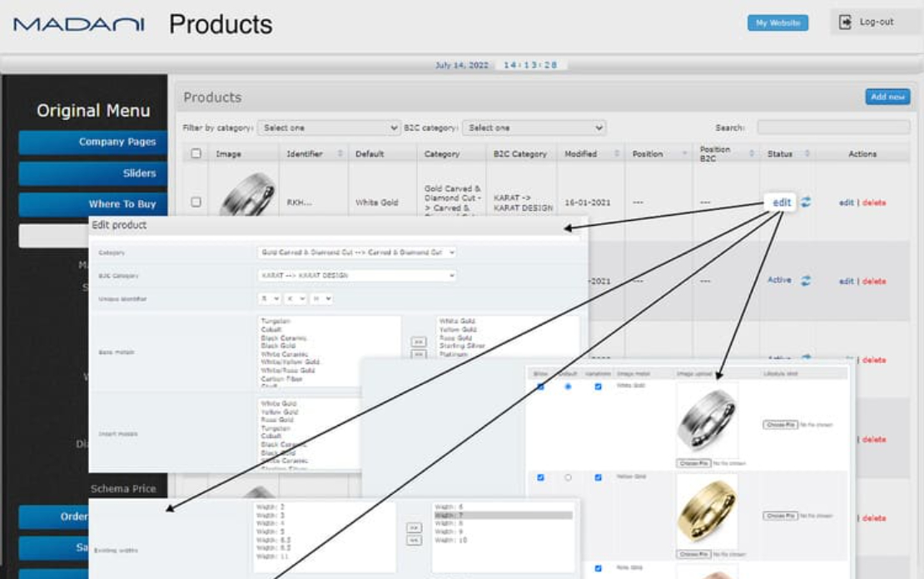Open Schema Price menu item
The width and height of the screenshot is (924, 579).
pos(123,489)
